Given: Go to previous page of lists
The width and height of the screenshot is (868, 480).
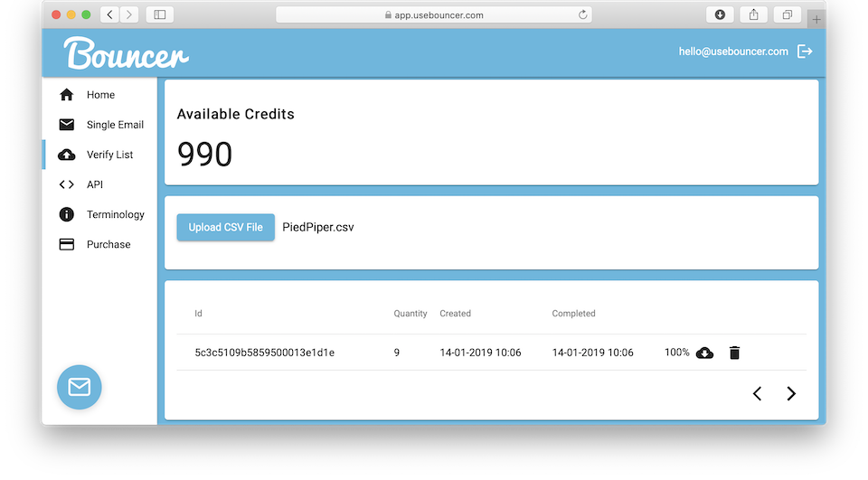Looking at the screenshot, I should click(x=758, y=393).
